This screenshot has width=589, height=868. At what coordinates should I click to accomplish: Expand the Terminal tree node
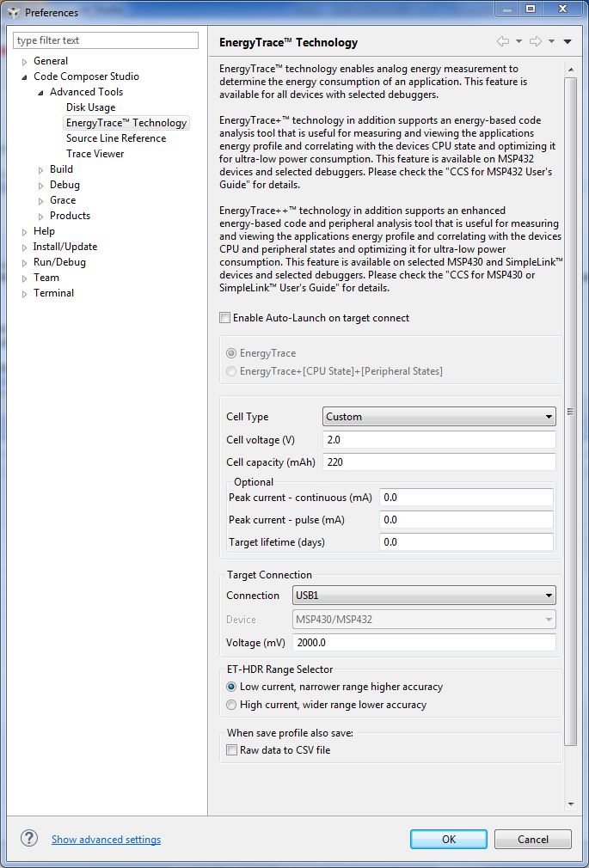click(24, 294)
